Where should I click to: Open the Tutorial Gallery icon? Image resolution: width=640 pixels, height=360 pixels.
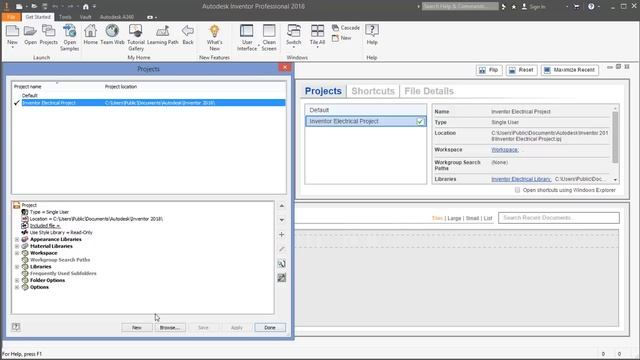tap(136, 31)
